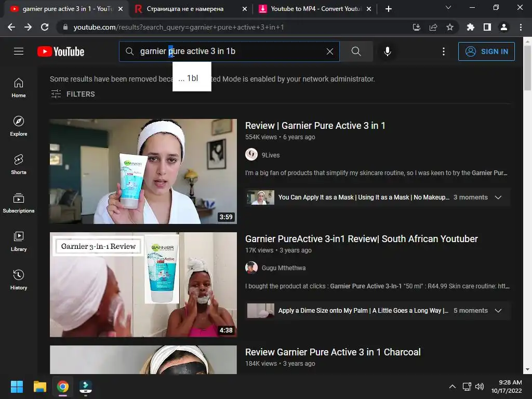Open YouTube settings three-dot menu
Viewport: 532px width, 399px height.
444,51
